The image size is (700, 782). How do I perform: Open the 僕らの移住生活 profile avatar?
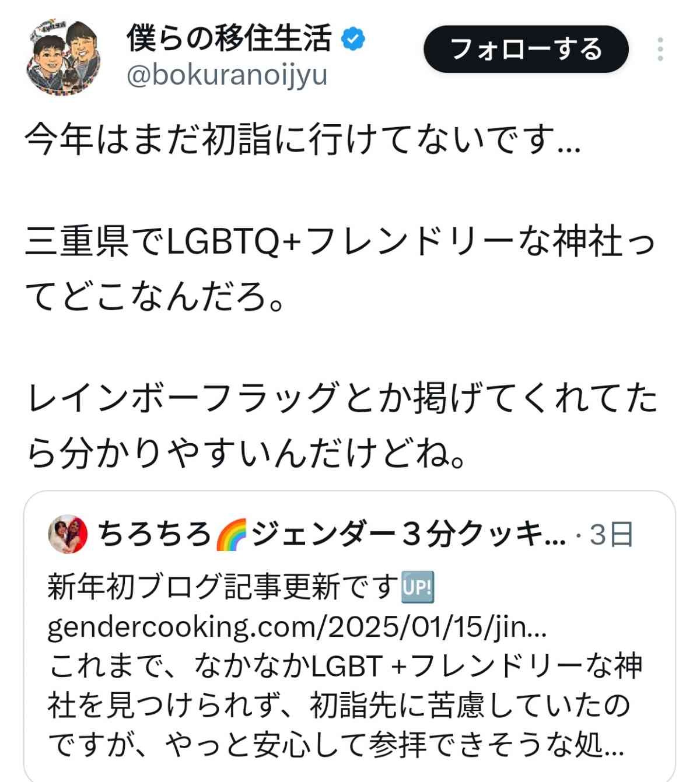click(64, 57)
